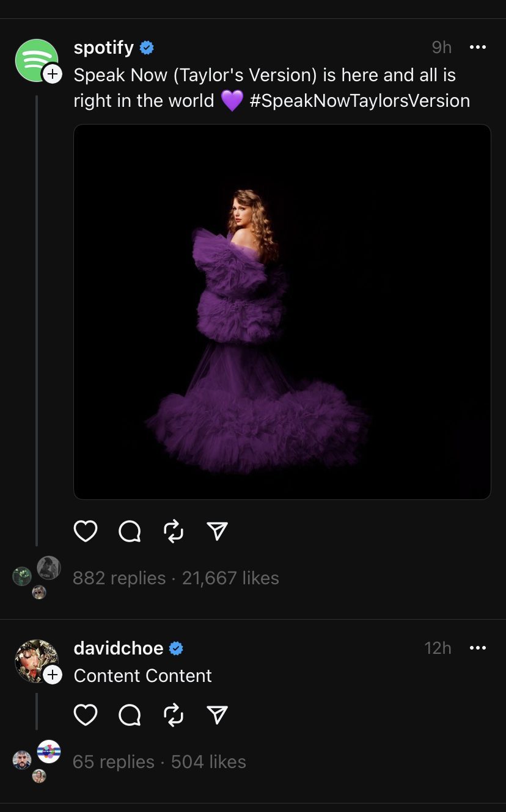View 21,667 likes on spotify post

pyautogui.click(x=230, y=578)
